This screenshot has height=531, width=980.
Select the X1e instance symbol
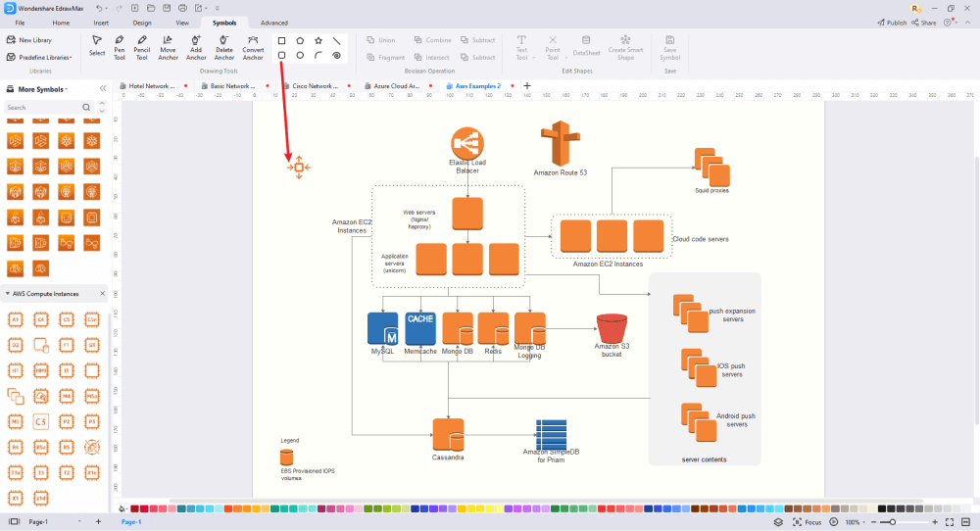click(92, 473)
